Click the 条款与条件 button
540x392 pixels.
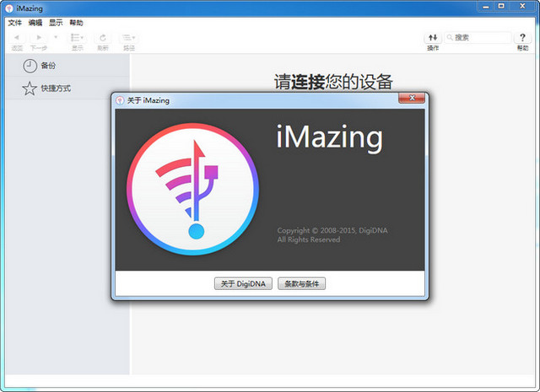(302, 283)
